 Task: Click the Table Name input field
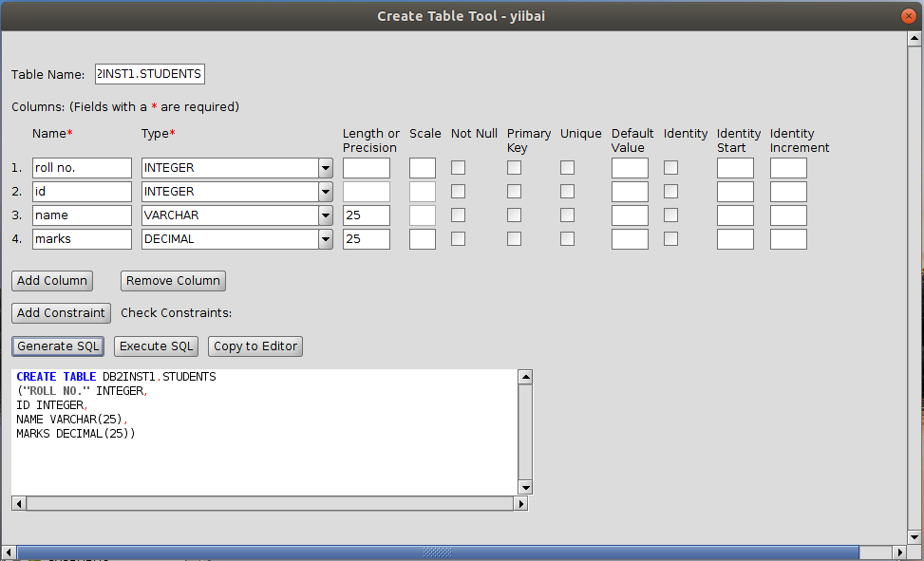click(149, 75)
